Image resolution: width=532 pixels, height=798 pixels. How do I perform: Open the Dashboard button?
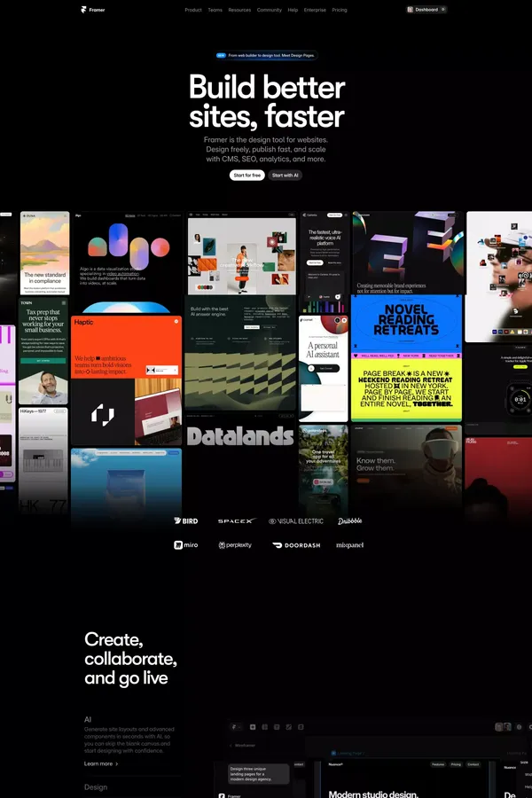point(426,10)
